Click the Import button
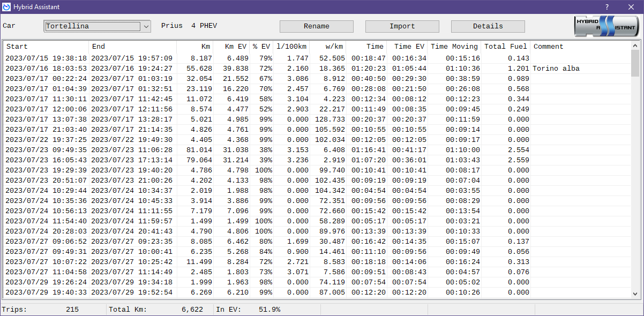Screen dimensions: 644x316 pyautogui.click(x=402, y=26)
